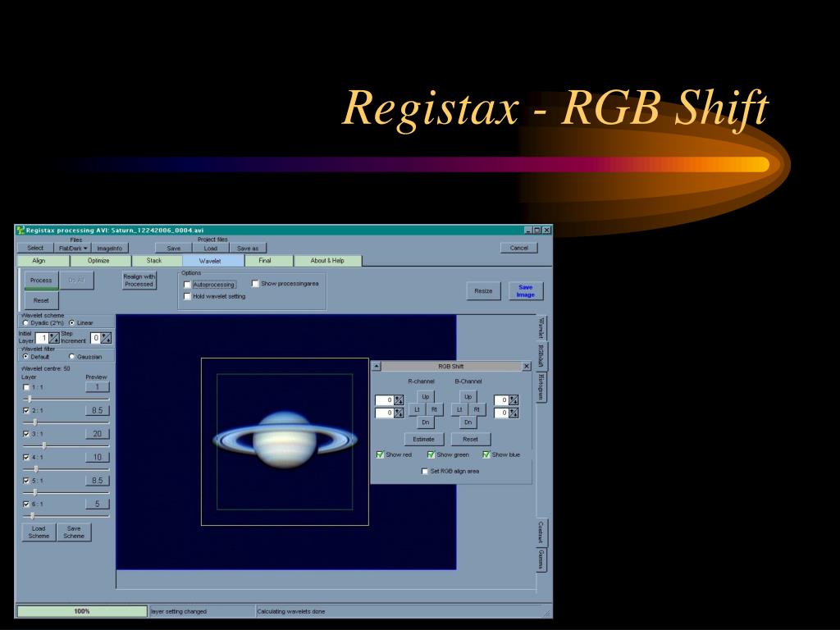Close the RGB Shift panel
Image resolution: width=840 pixels, height=630 pixels.
tap(527, 367)
